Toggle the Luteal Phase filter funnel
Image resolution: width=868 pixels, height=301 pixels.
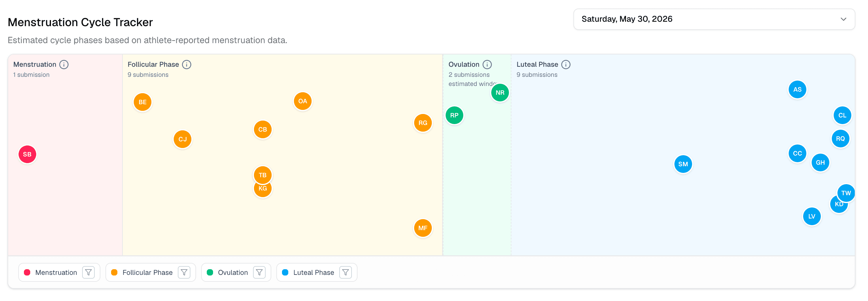pos(345,272)
